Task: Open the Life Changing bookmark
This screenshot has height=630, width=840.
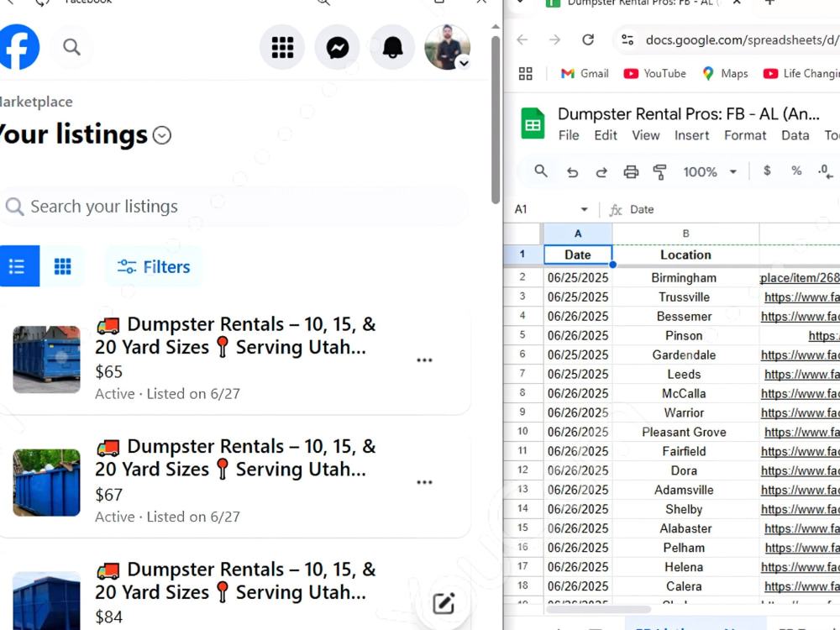Action: coord(801,73)
